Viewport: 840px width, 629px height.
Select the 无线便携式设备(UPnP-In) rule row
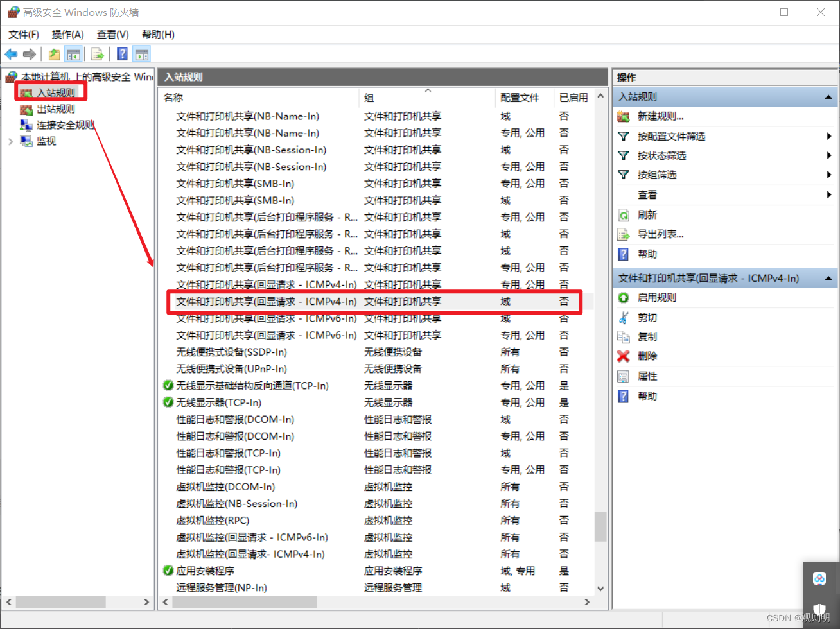pyautogui.click(x=376, y=369)
